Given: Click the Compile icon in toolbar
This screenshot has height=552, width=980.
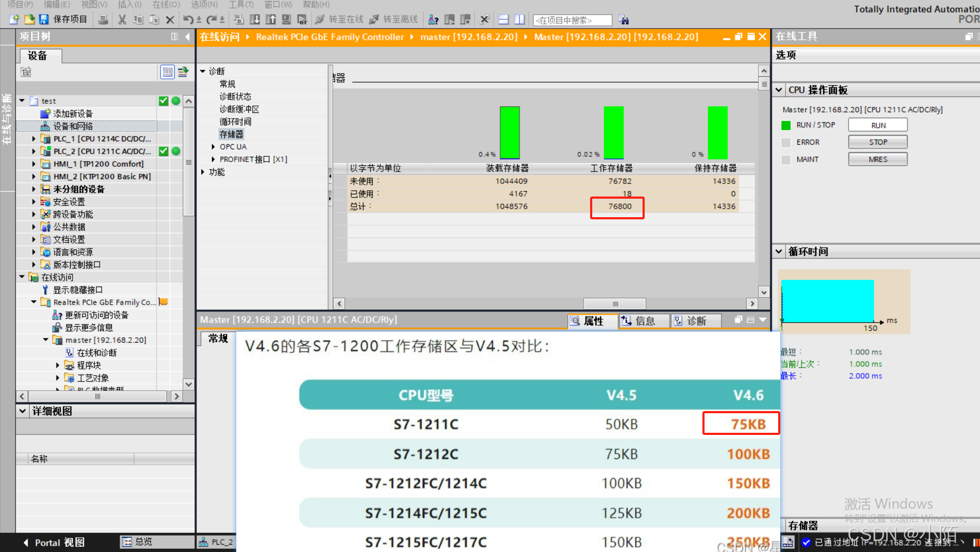Looking at the screenshot, I should [x=238, y=20].
